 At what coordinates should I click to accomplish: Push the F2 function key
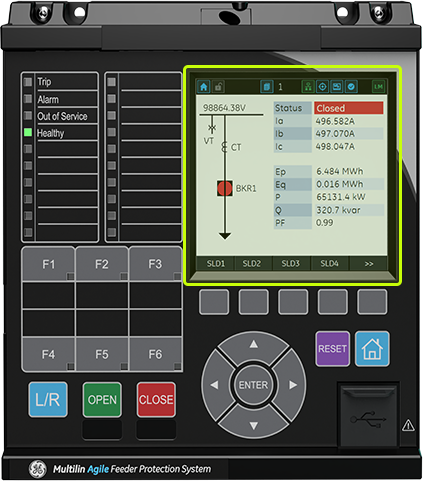[102, 264]
